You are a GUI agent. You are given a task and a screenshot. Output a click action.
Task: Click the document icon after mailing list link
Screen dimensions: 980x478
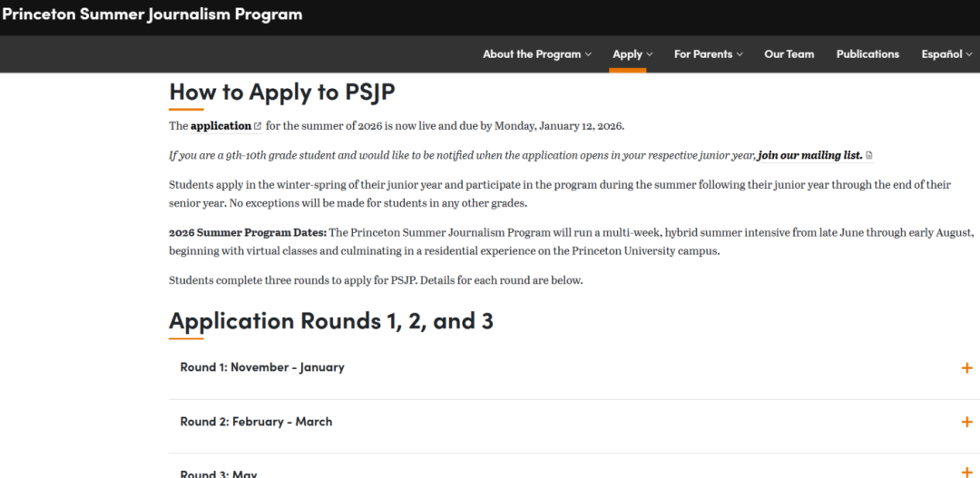[x=869, y=156]
